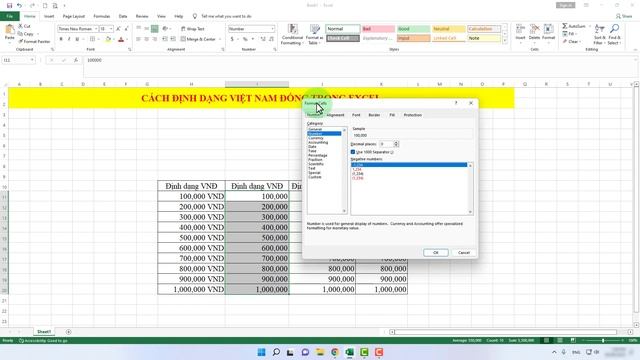This screenshot has height=360, width=640.
Task: Click the Cut scissors icon
Action: (20, 26)
